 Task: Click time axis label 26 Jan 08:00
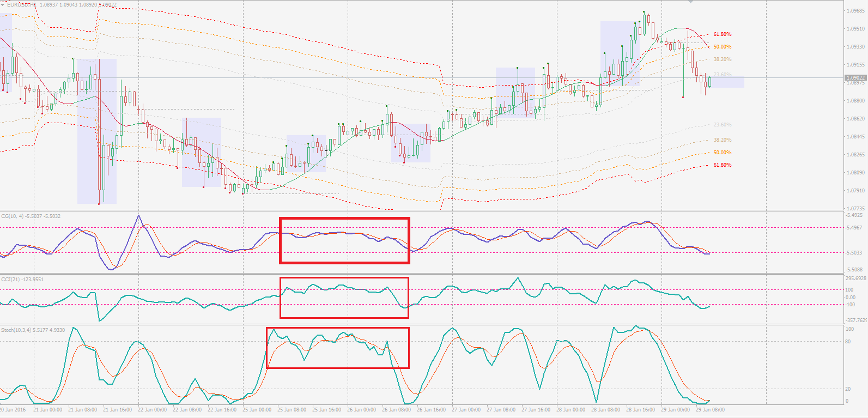396,410
